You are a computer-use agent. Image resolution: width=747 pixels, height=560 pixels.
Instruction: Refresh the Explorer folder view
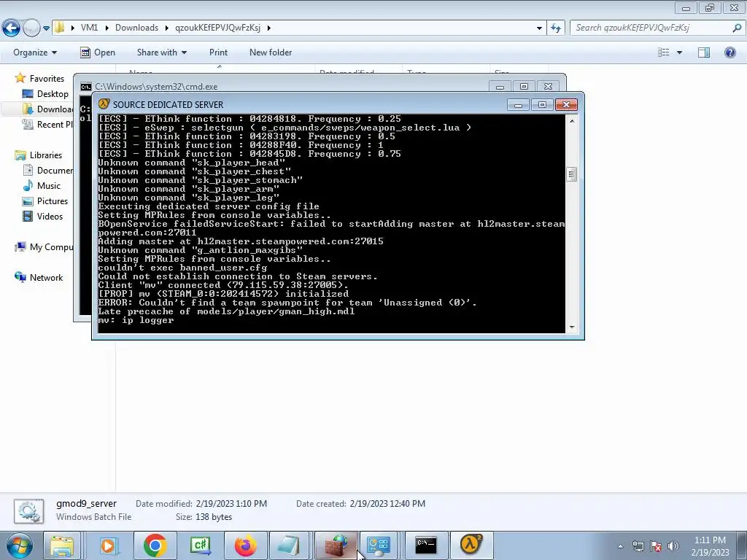tap(555, 28)
